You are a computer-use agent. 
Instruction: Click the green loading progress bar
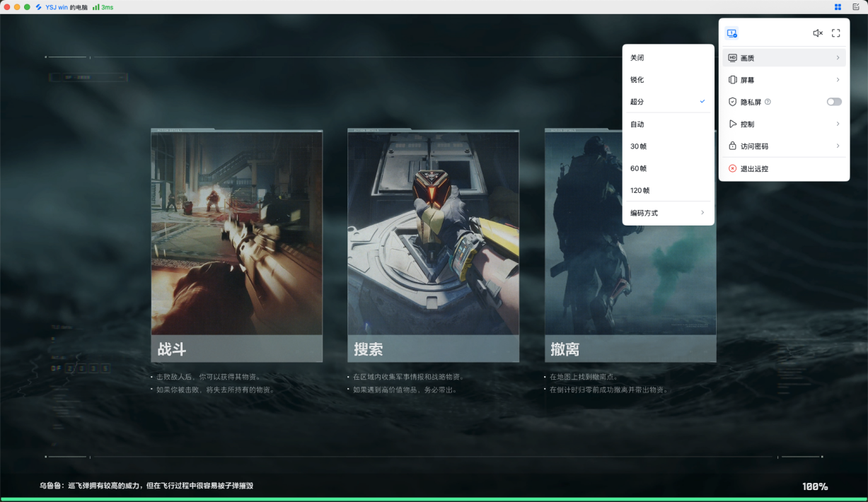click(434, 499)
